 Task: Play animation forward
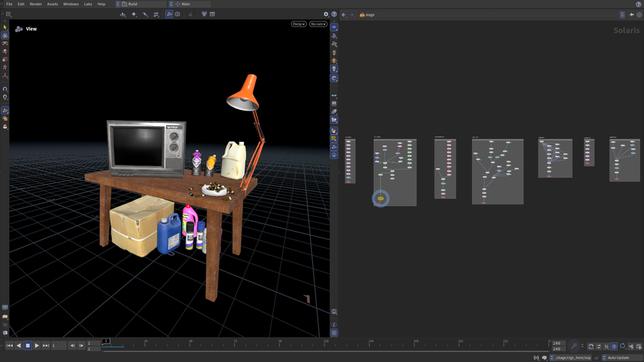pyautogui.click(x=36, y=346)
